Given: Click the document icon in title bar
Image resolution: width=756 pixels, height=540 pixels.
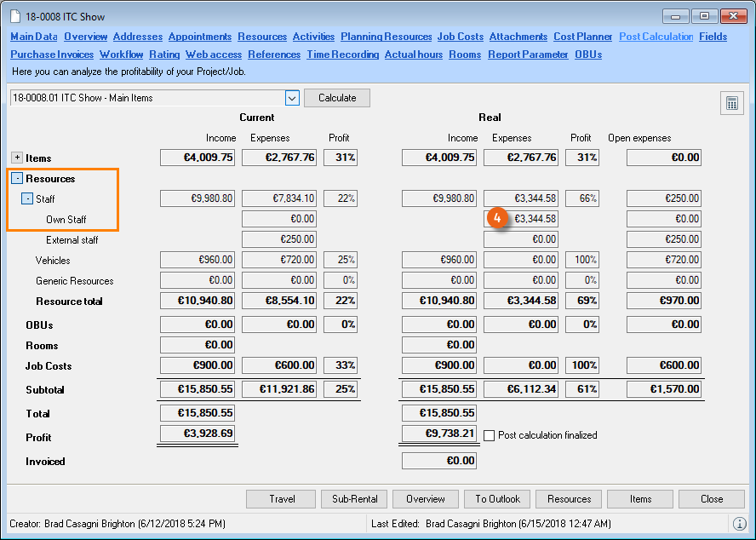Looking at the screenshot, I should pos(14,17).
